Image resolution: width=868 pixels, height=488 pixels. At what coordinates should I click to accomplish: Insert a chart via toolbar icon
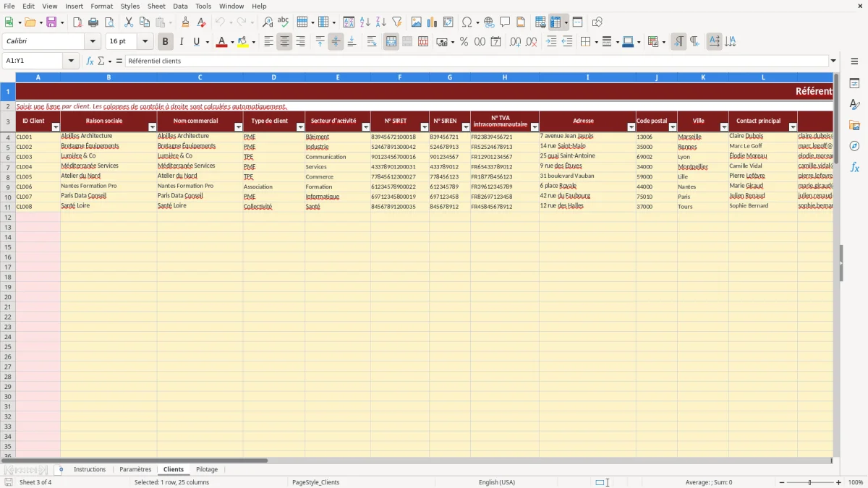click(433, 22)
